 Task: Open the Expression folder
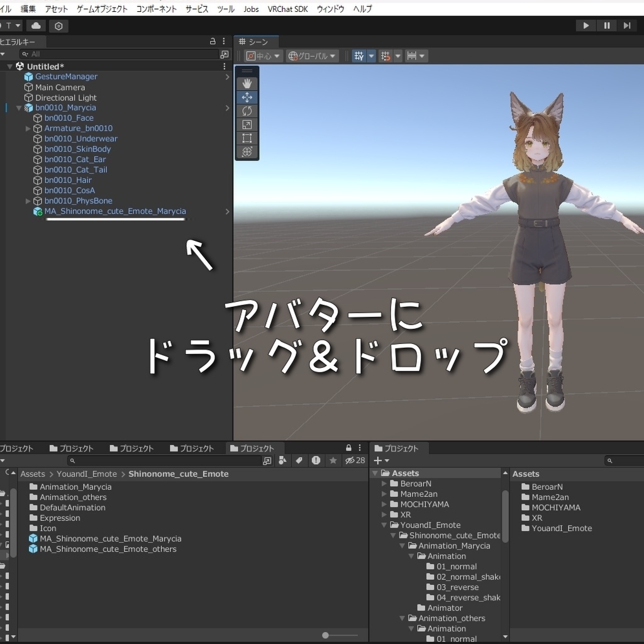pyautogui.click(x=60, y=518)
